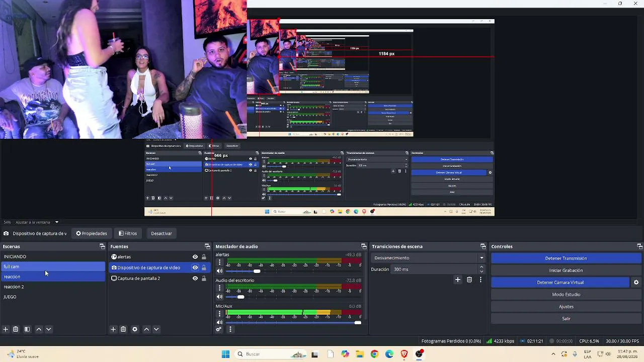Move the selected source up
This screenshot has width=644, height=362.
tap(146, 329)
